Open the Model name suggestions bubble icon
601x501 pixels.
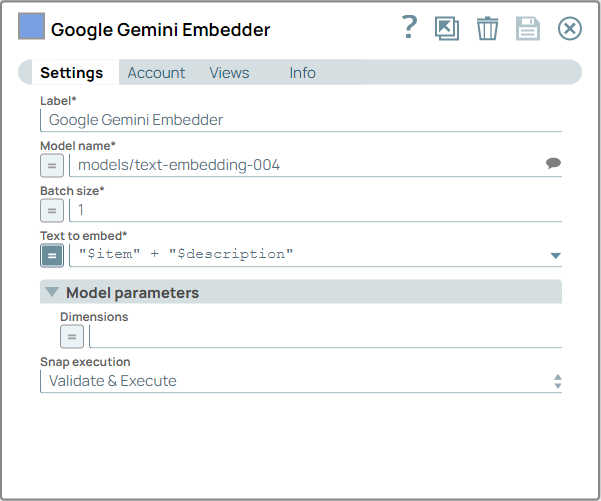pyautogui.click(x=553, y=164)
